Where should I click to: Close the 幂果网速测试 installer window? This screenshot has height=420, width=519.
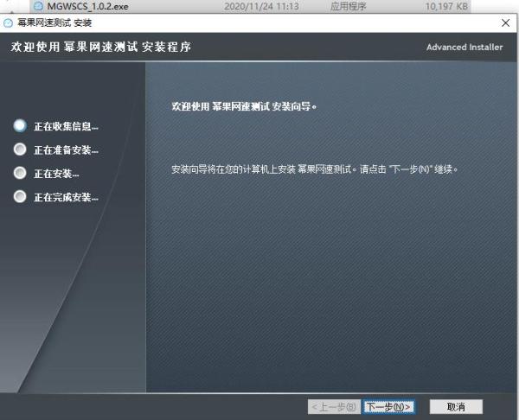[x=505, y=22]
